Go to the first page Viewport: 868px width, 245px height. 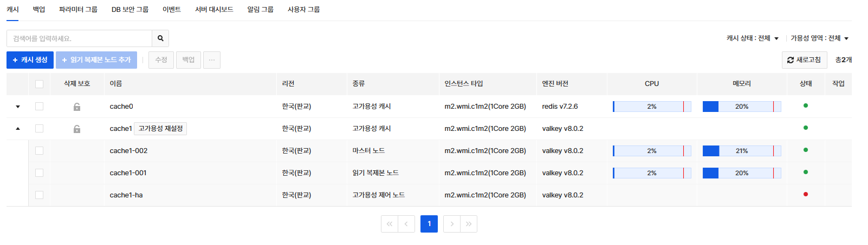click(389, 224)
